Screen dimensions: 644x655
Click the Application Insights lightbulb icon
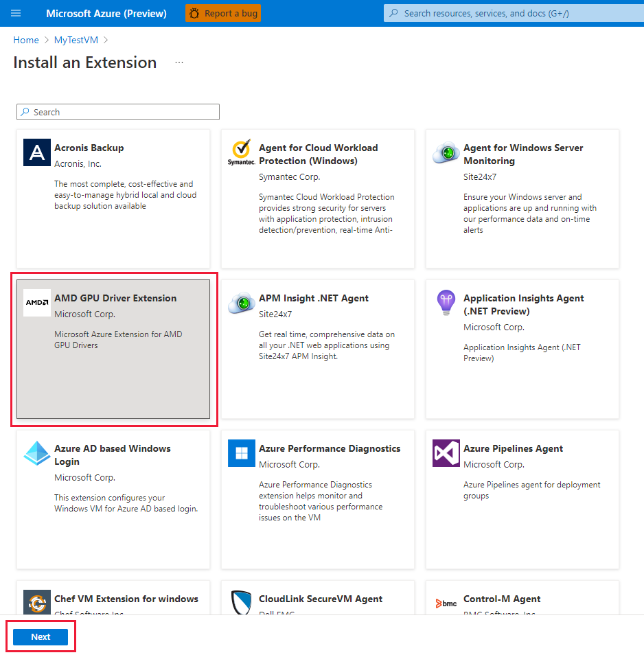tap(446, 302)
